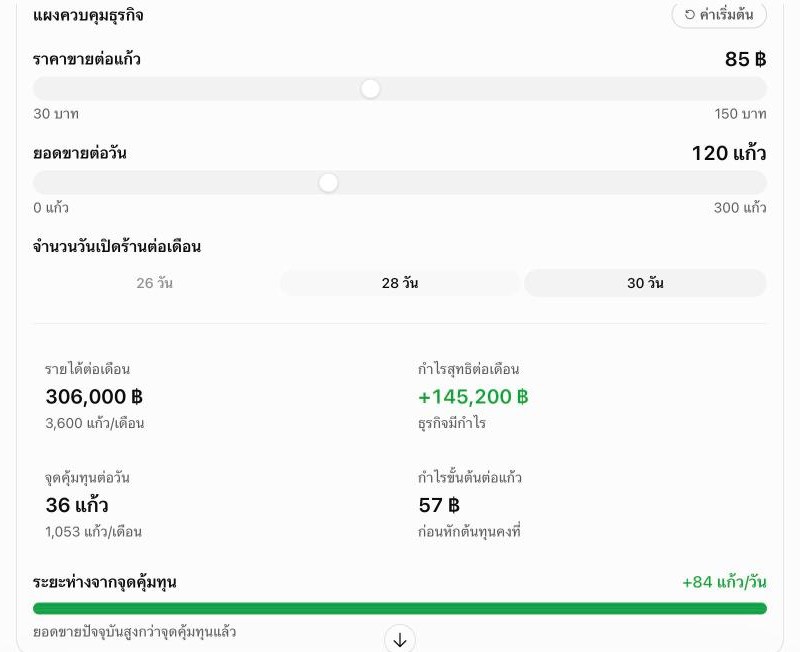
Task: Click the 1,053 แก้ว/เดือน text
Action: pyautogui.click(x=93, y=532)
